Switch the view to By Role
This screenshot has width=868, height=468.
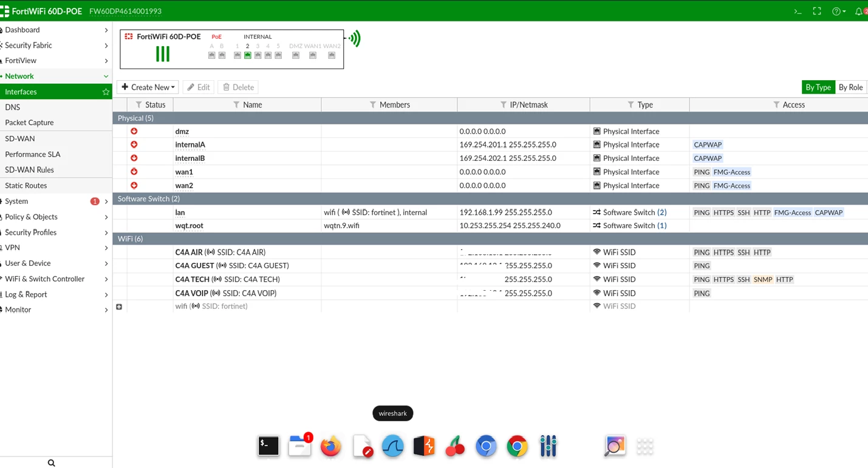tap(850, 87)
